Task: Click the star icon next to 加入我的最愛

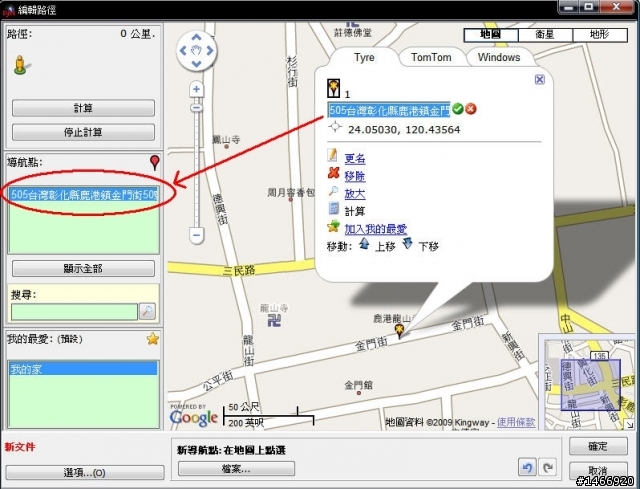Action: (x=333, y=226)
